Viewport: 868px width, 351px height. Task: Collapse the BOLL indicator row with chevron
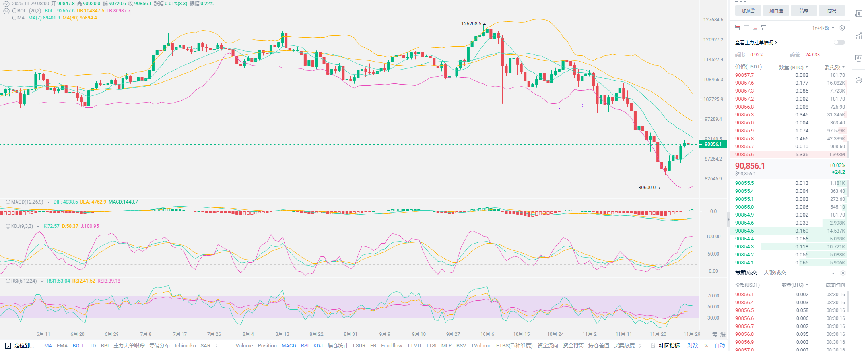click(x=6, y=11)
